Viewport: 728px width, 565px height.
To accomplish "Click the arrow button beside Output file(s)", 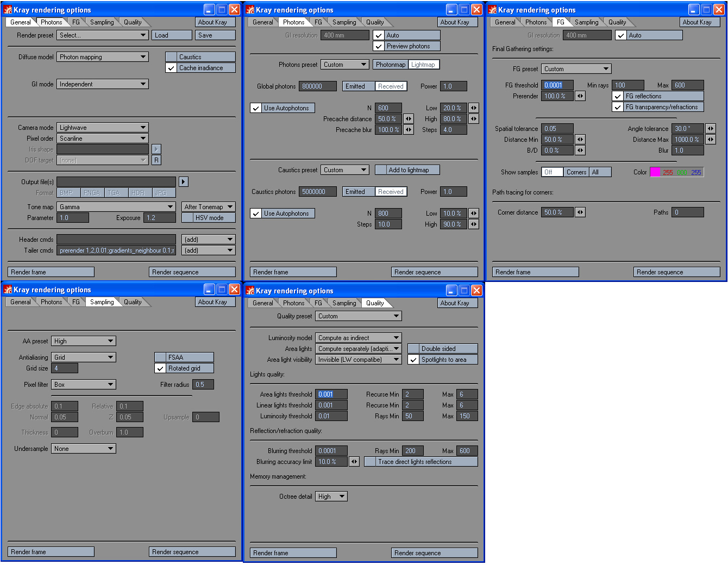I will [183, 182].
